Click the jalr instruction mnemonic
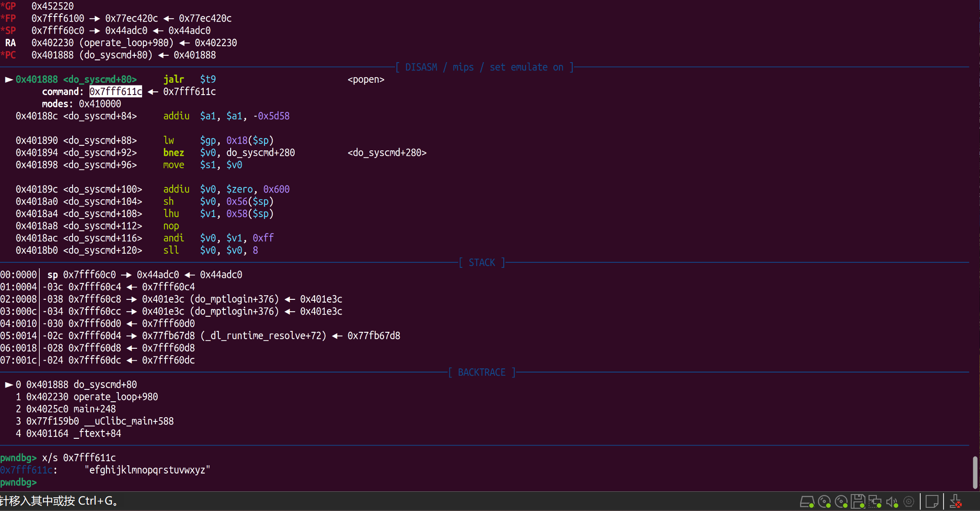 (x=174, y=79)
